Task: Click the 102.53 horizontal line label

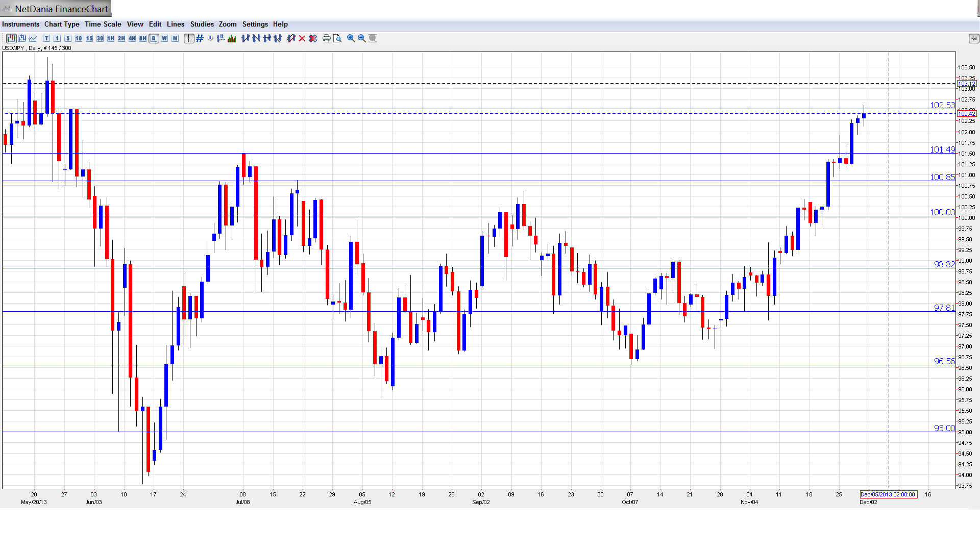Action: pyautogui.click(x=942, y=105)
